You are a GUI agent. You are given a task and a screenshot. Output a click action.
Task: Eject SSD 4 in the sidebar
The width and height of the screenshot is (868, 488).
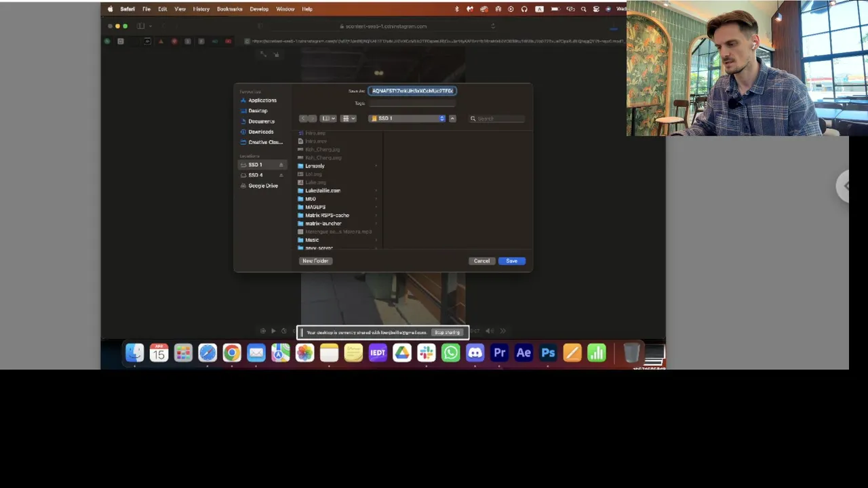pos(281,175)
